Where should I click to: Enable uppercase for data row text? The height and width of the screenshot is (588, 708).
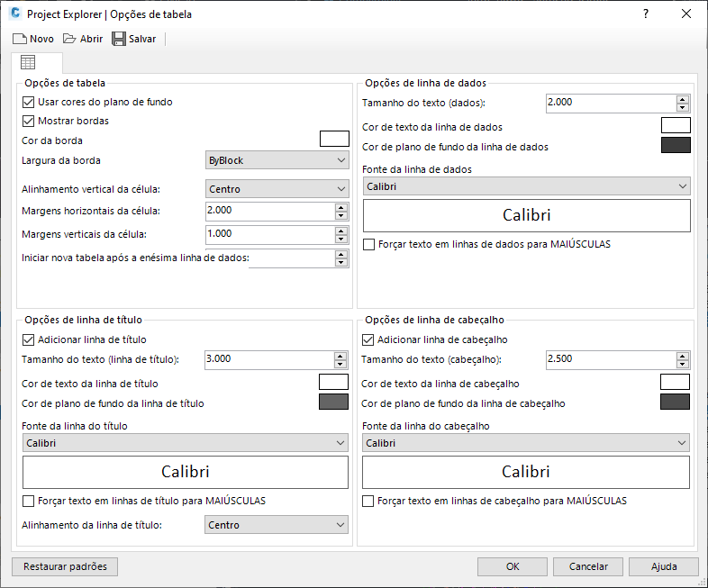point(368,244)
